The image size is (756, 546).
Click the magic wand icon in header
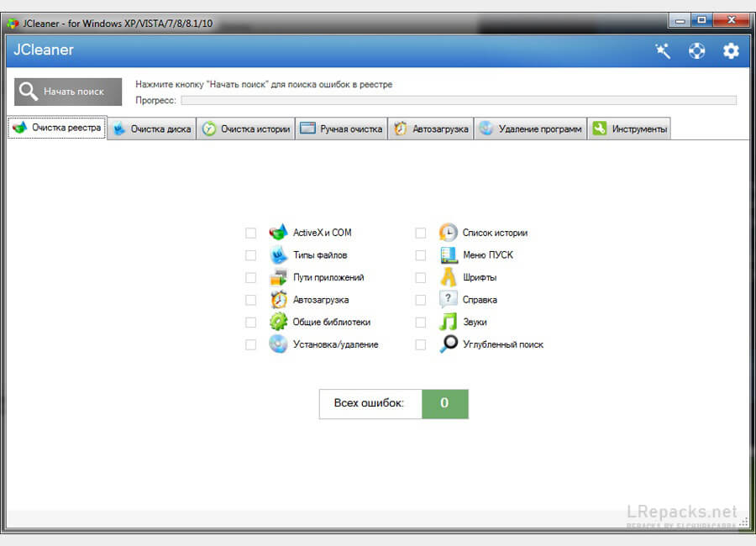(663, 51)
